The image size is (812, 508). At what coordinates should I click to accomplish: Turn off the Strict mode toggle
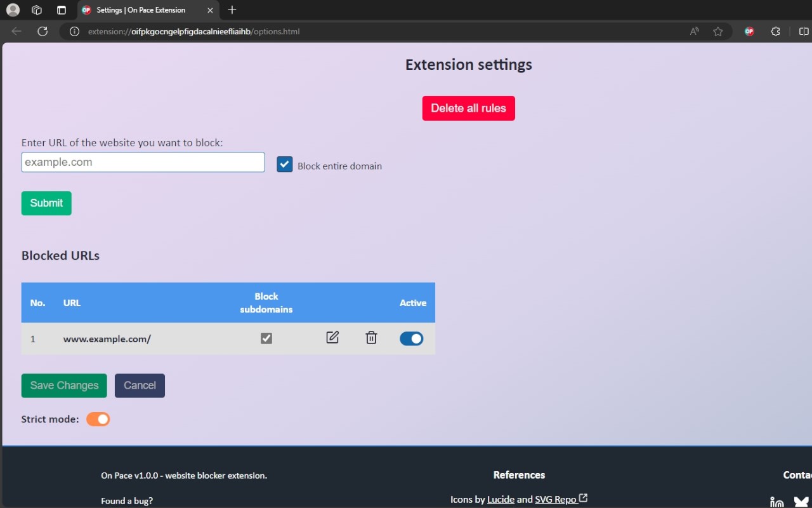tap(98, 419)
